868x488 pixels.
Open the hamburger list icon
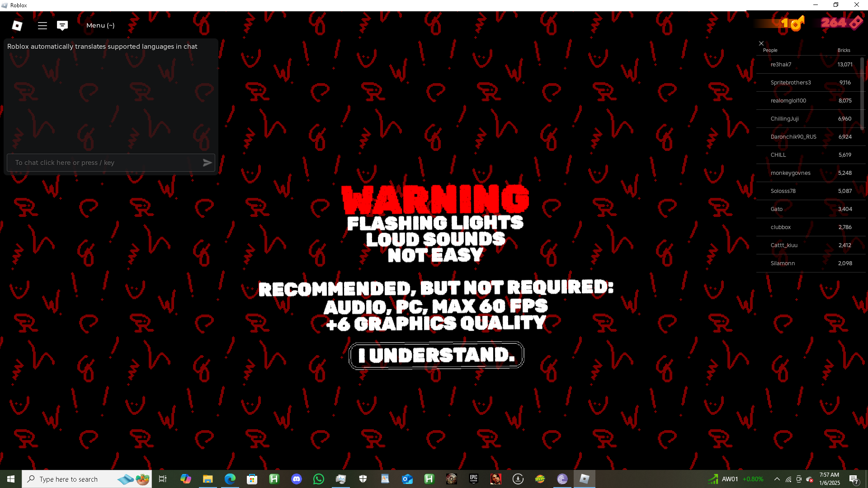pyautogui.click(x=42, y=26)
